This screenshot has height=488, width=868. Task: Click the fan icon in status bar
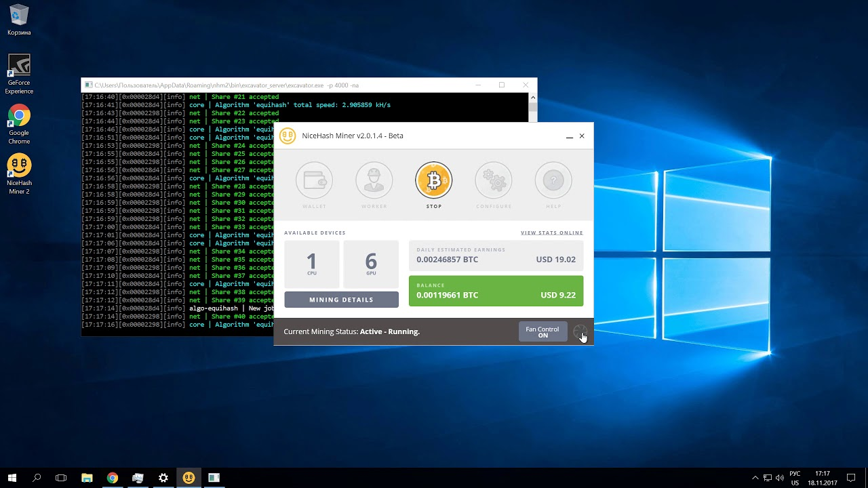580,331
